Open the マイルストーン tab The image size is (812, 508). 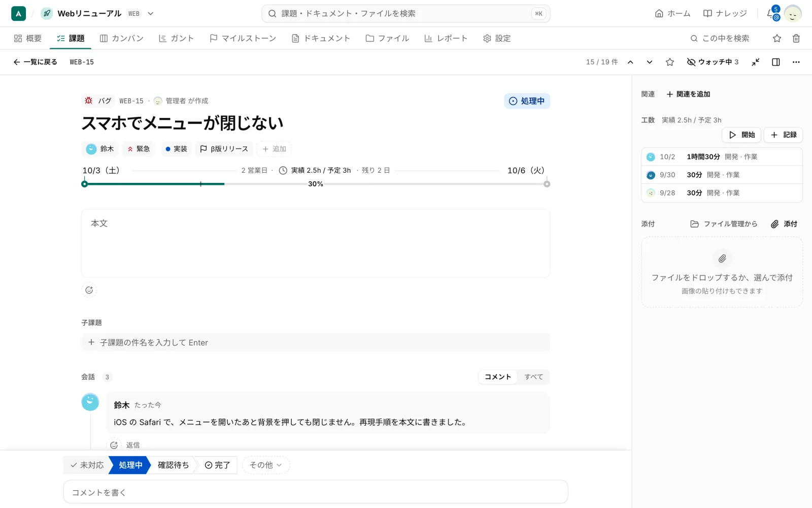tap(243, 38)
